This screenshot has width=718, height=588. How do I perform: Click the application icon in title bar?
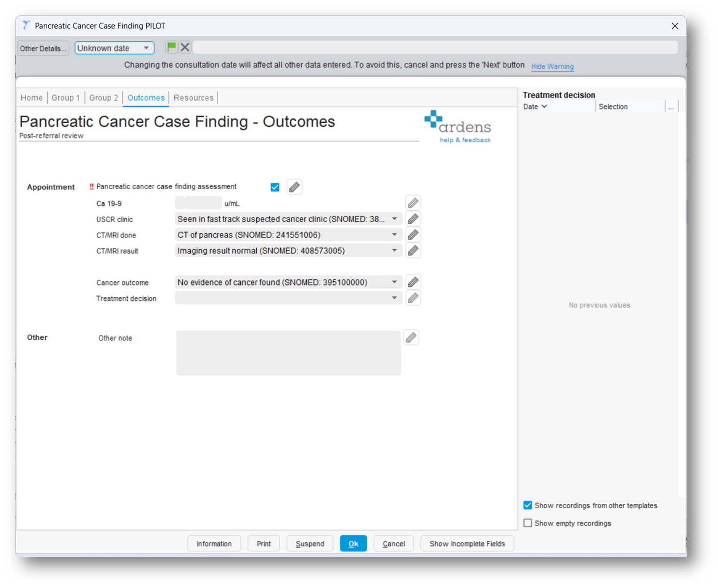click(26, 26)
